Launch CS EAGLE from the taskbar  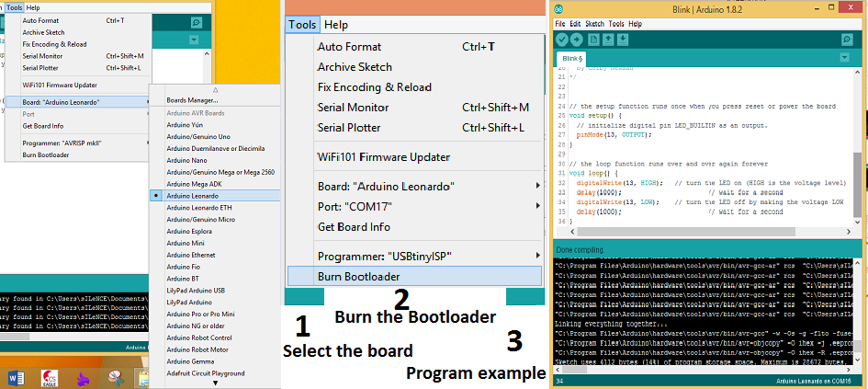click(x=50, y=379)
